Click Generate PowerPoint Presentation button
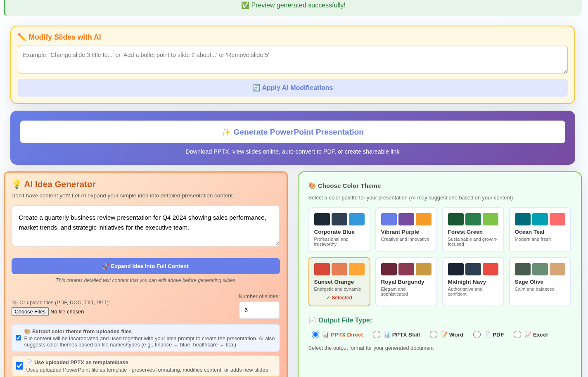 [292, 132]
